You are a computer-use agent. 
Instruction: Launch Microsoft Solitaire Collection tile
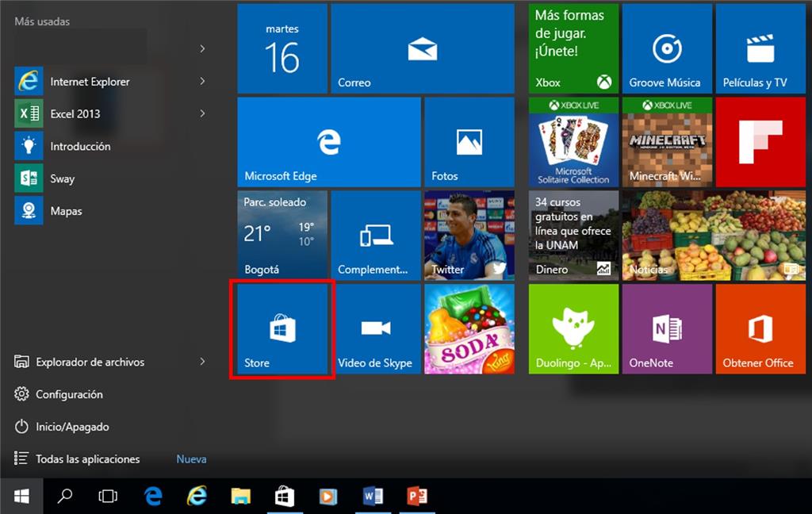pyautogui.click(x=573, y=142)
